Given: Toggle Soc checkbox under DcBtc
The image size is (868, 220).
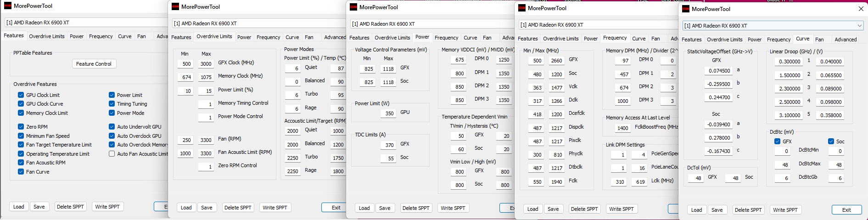Looking at the screenshot, I should tap(831, 141).
